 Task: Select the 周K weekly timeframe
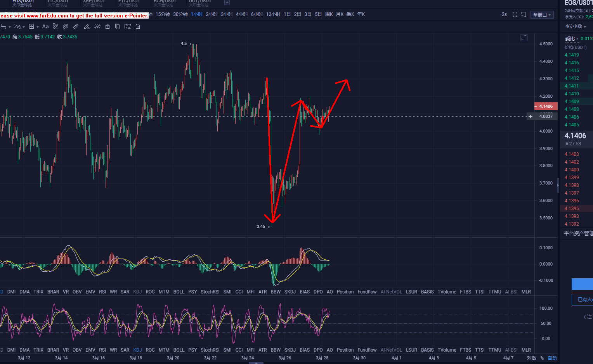click(x=329, y=14)
